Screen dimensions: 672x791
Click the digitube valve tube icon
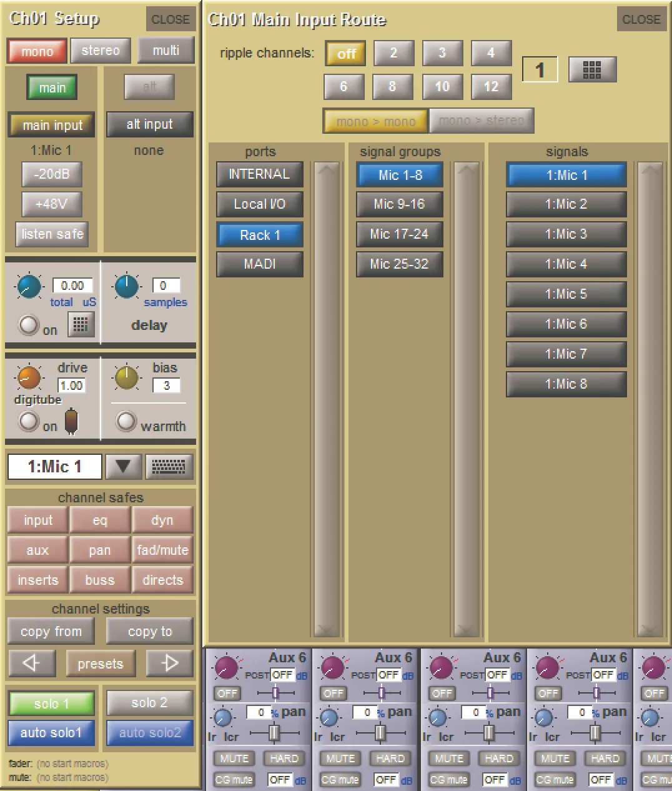point(72,422)
